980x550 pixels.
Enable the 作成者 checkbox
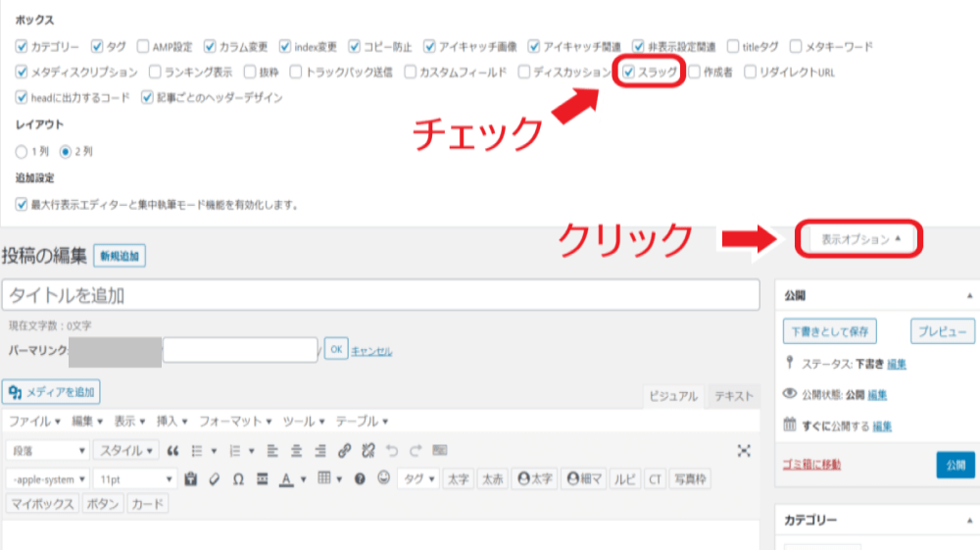(x=694, y=72)
